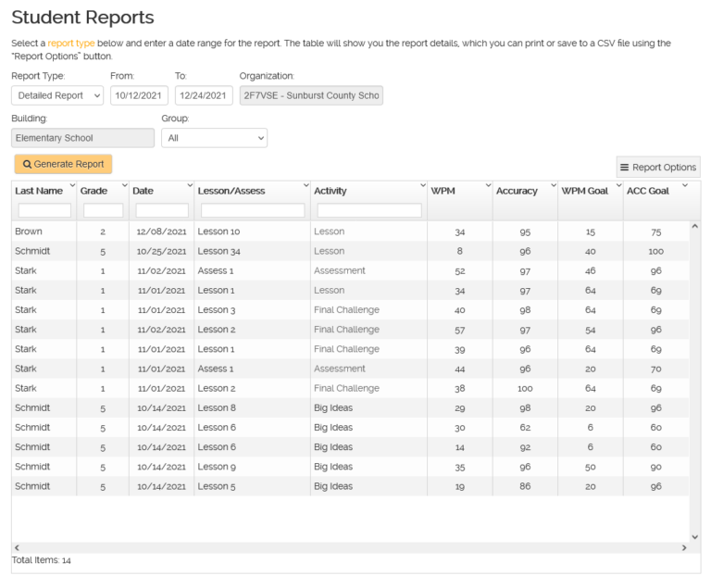Click the Last Name filter box
The width and height of the screenshot is (711, 588).
tap(44, 210)
